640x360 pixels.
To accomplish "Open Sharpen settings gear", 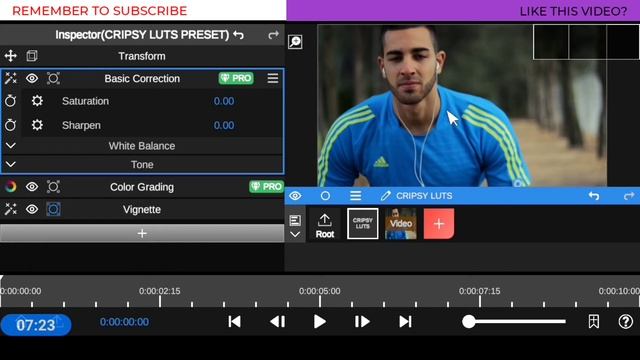I will pyautogui.click(x=37, y=125).
